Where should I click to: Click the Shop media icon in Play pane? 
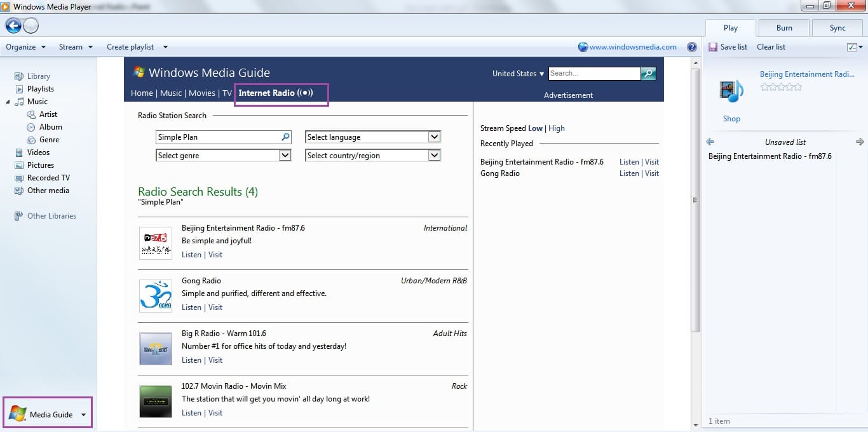731,92
